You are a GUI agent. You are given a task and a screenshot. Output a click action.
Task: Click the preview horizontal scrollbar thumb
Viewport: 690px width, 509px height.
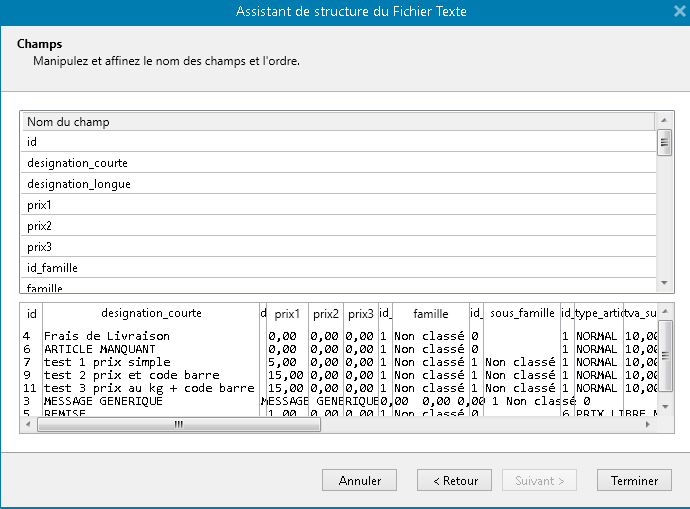(x=178, y=424)
